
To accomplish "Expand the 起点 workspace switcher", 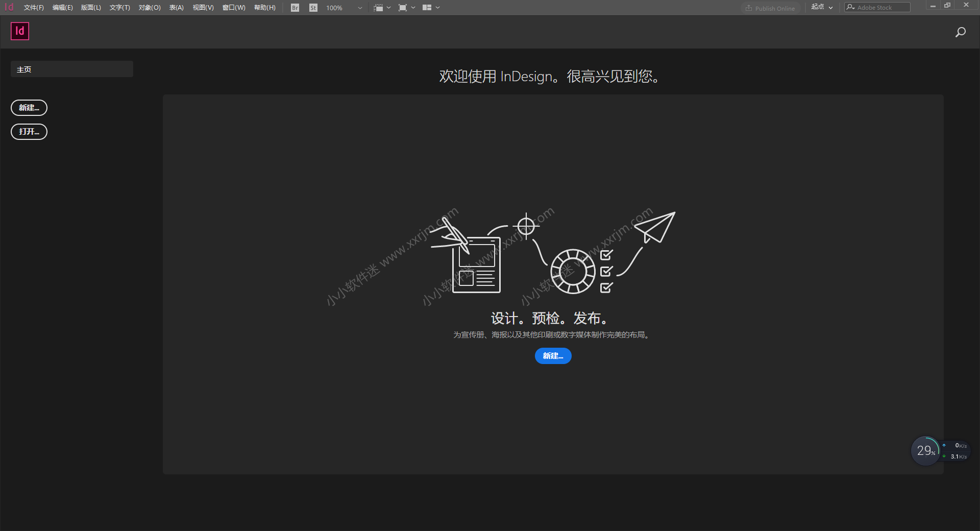I will point(822,7).
